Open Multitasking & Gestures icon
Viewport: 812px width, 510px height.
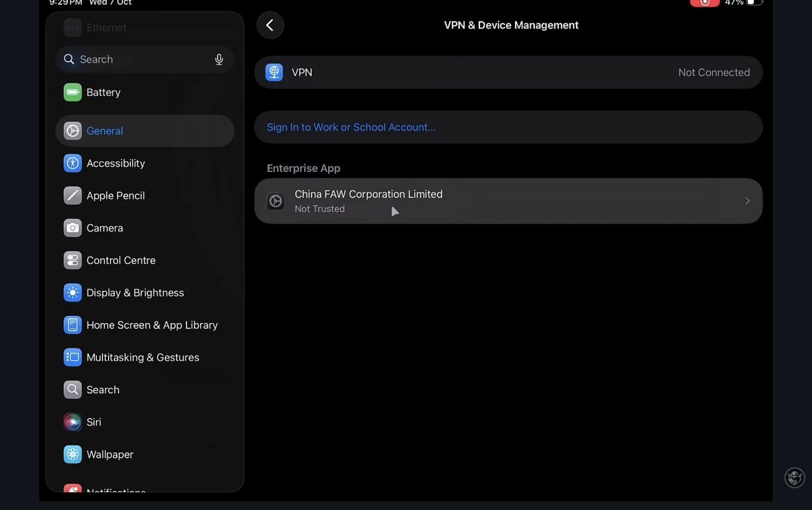point(73,357)
